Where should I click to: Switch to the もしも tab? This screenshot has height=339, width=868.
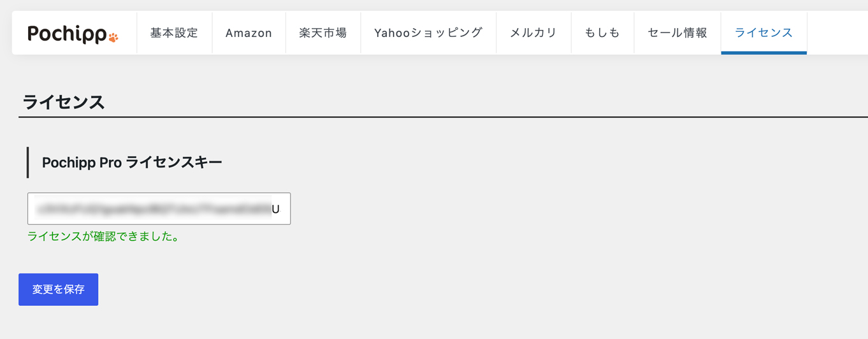point(602,32)
